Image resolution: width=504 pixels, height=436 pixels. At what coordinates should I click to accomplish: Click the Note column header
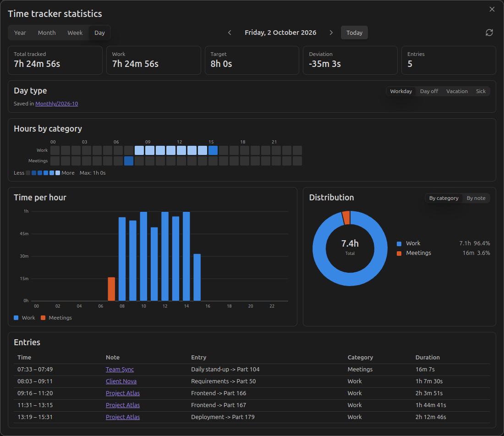113,358
